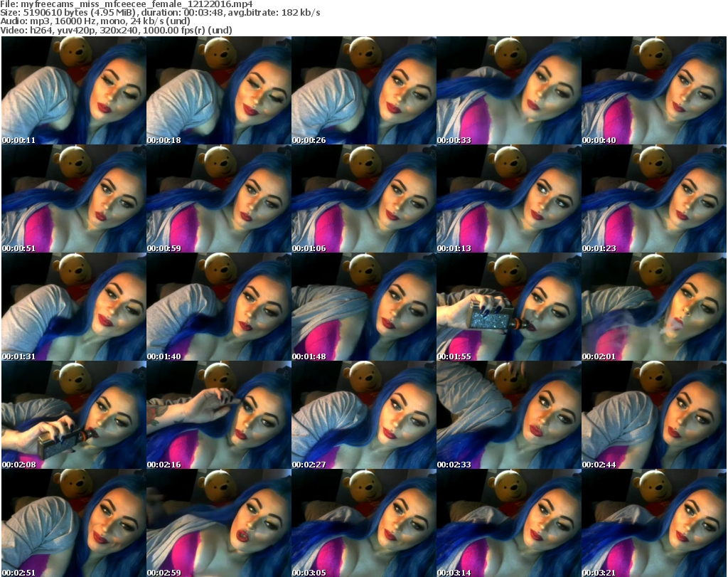Select the frame stamped 00:01:40

(219, 307)
